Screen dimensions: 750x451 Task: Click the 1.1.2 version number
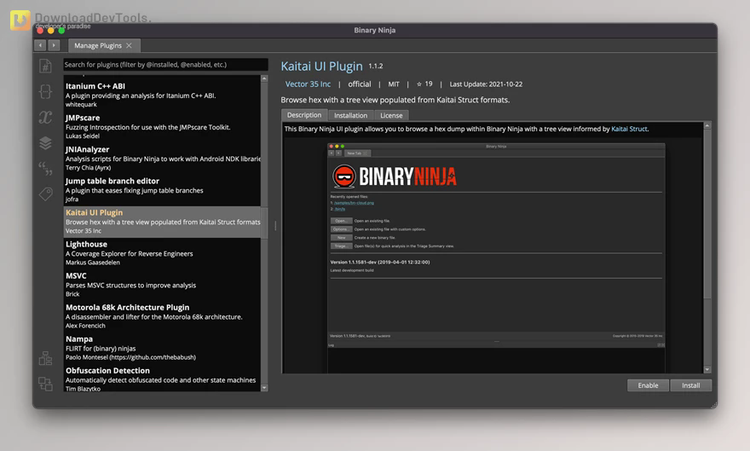(375, 66)
